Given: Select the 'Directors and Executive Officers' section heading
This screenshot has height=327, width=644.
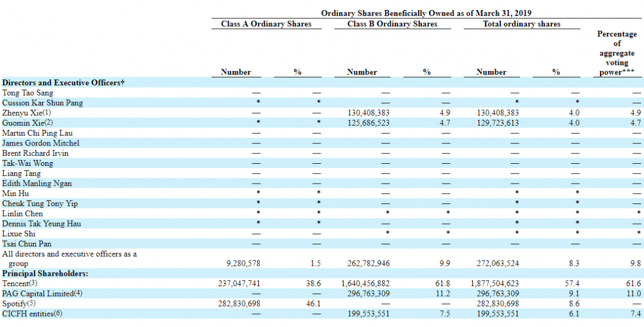Looking at the screenshot, I should 63,83.
